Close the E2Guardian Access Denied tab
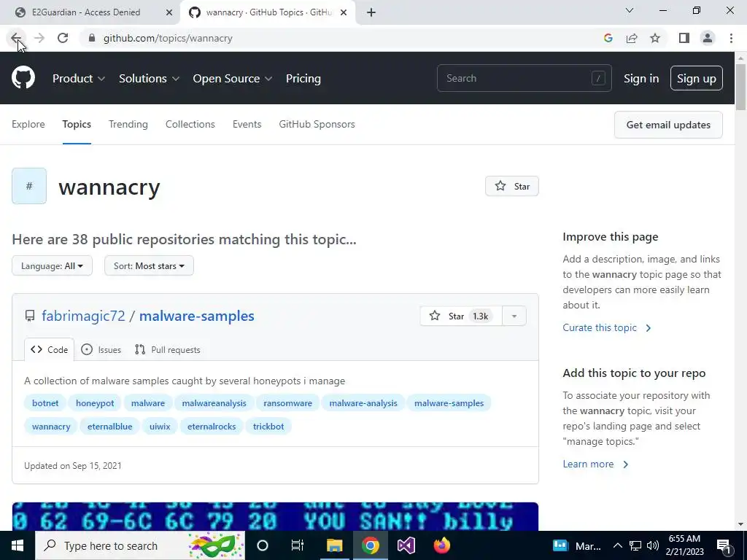The width and height of the screenshot is (747, 560). click(169, 12)
